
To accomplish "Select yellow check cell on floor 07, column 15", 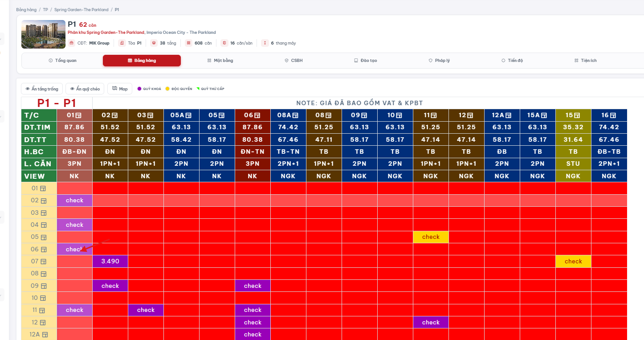I will 573,262.
